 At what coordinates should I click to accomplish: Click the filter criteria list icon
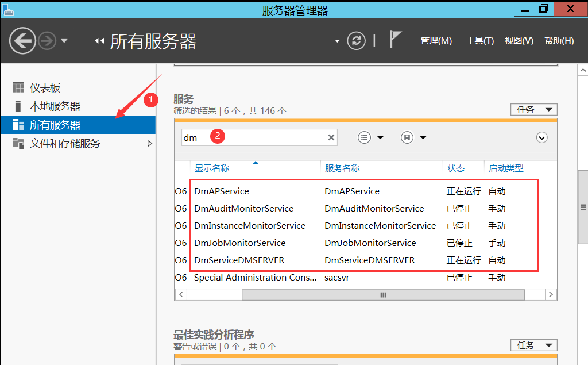[364, 137]
